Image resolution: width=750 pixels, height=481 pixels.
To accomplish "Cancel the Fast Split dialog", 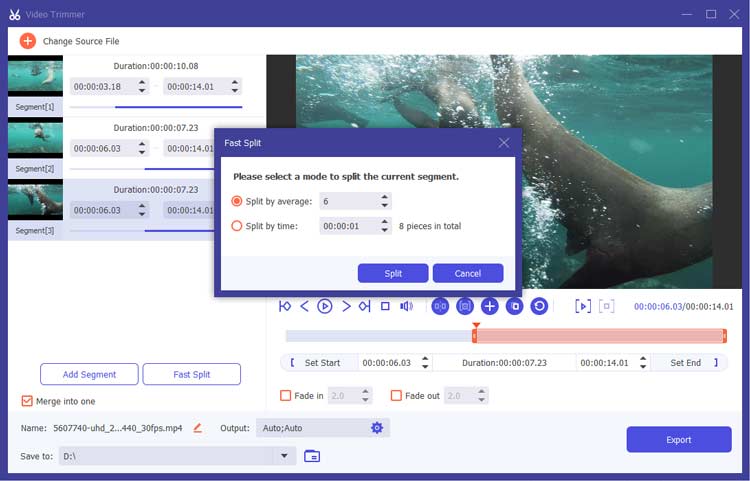I will point(468,273).
